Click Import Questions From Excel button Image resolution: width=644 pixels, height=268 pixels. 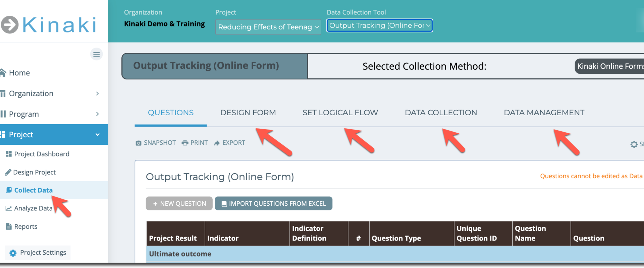(273, 203)
